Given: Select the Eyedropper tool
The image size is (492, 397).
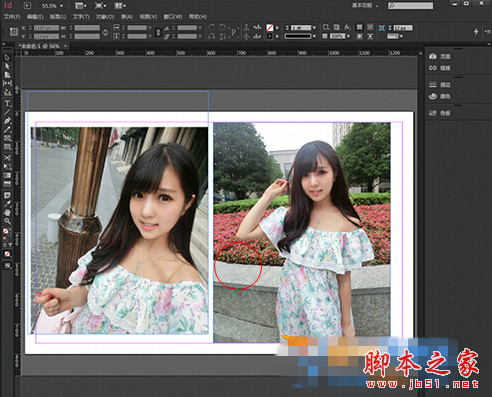Looking at the screenshot, I should tap(7, 204).
